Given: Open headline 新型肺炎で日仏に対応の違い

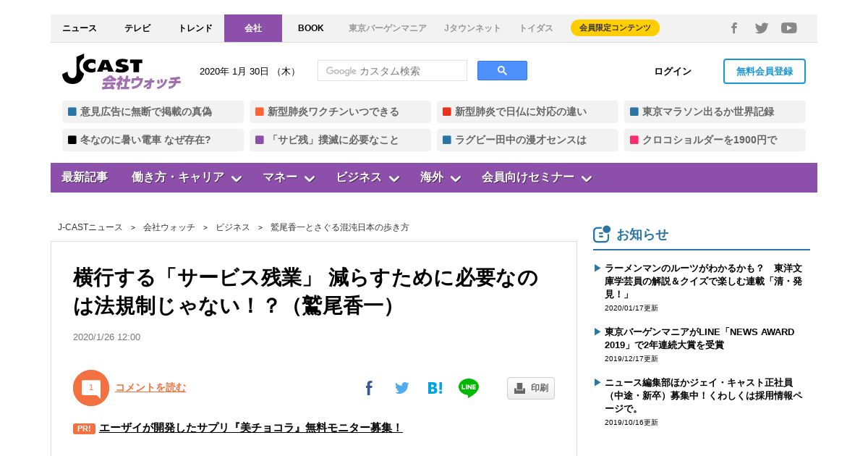Looking at the screenshot, I should pos(527,111).
